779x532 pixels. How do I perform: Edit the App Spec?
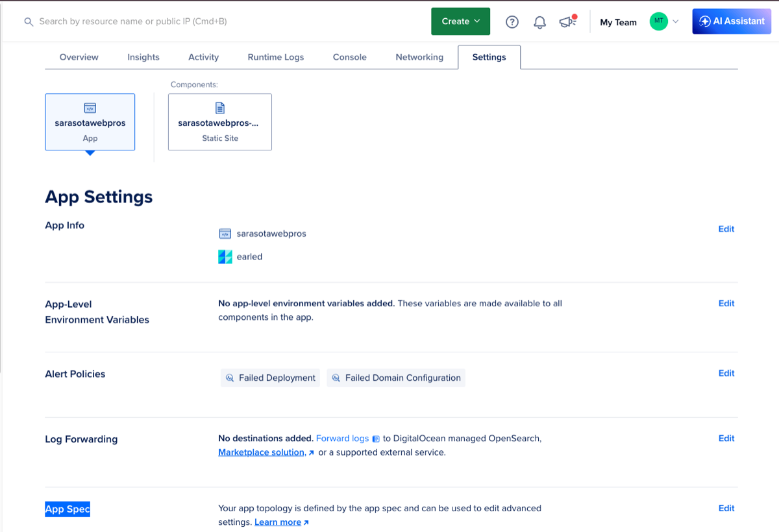726,509
